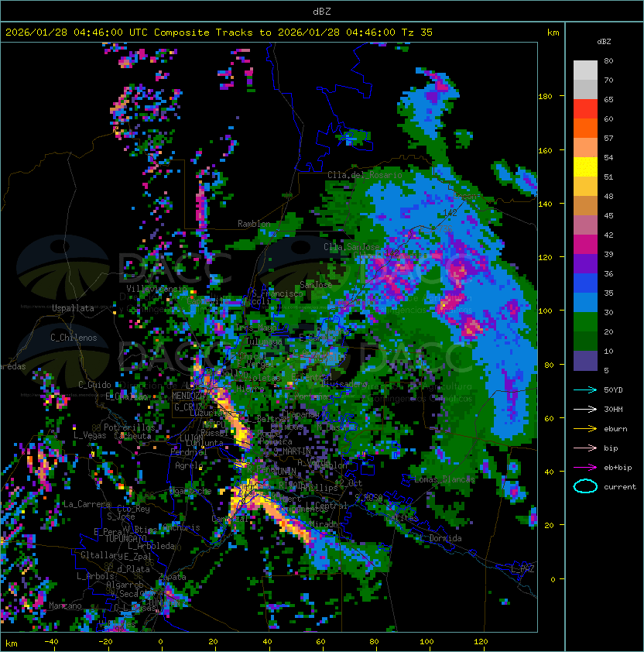The height and width of the screenshot is (652, 644).
Task: Click the 'Mirador' map label
Action: (326, 524)
